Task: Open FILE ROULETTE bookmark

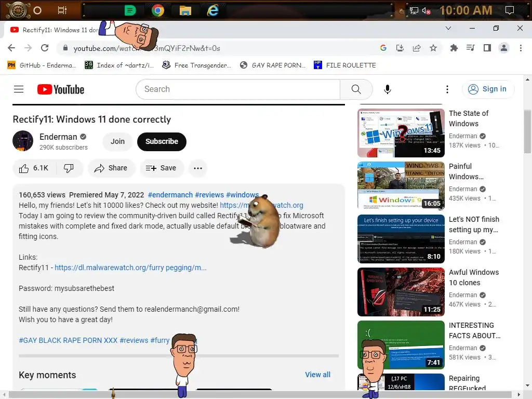Action: (345, 65)
